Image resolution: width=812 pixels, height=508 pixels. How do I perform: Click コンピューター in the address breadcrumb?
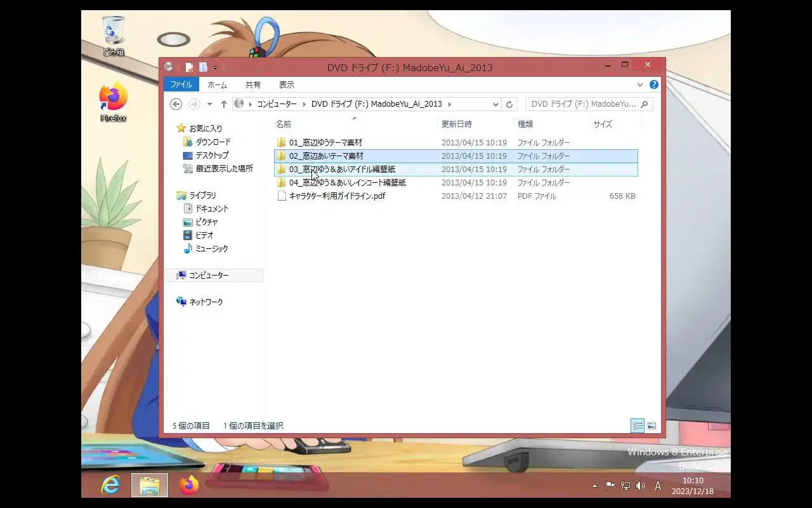point(277,104)
